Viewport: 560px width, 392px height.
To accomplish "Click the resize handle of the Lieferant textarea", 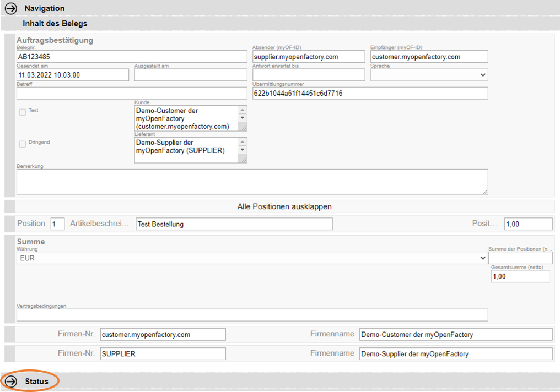I will [244, 161].
